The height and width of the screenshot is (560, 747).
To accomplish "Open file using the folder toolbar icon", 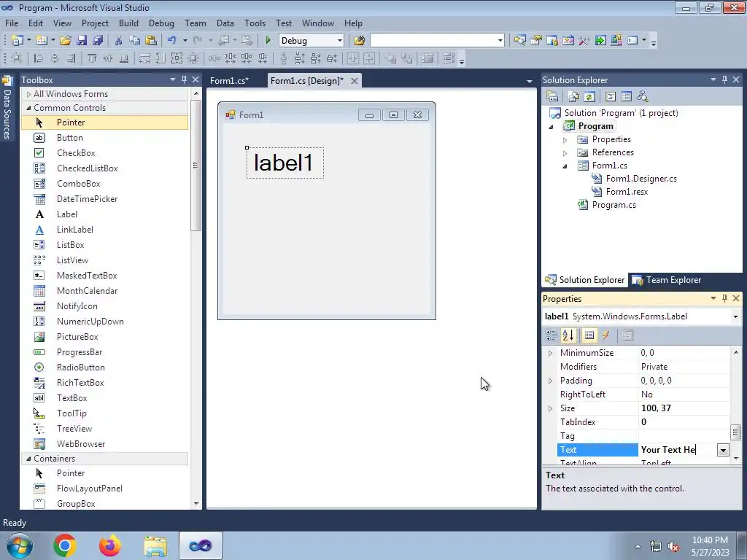I will 66,41.
